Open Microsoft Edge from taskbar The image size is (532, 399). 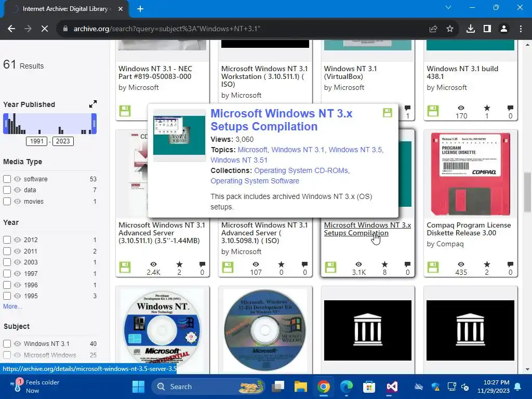pyautogui.click(x=347, y=387)
